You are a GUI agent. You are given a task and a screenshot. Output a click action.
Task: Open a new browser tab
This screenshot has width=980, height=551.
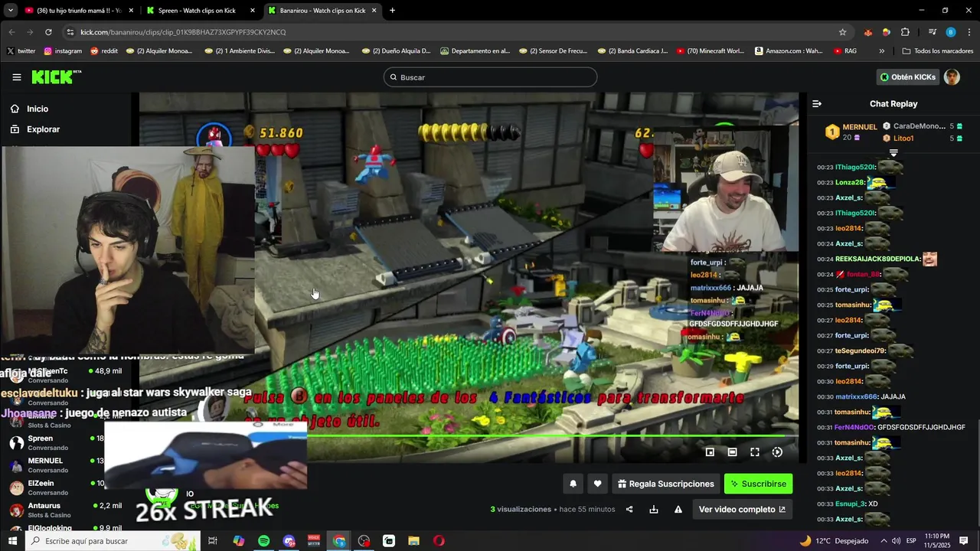coord(392,11)
